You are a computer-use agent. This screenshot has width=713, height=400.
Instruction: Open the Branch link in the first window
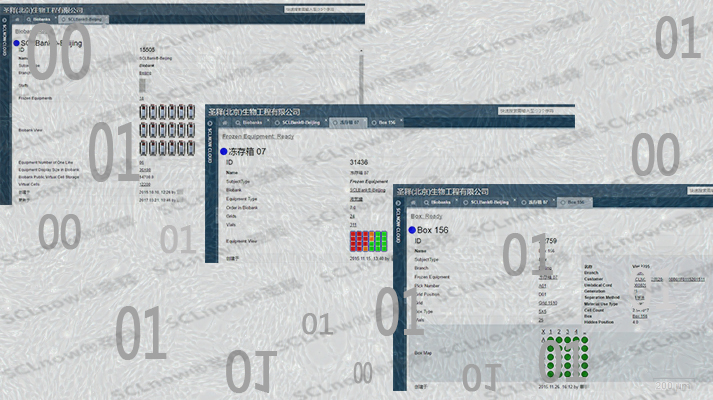click(x=145, y=72)
